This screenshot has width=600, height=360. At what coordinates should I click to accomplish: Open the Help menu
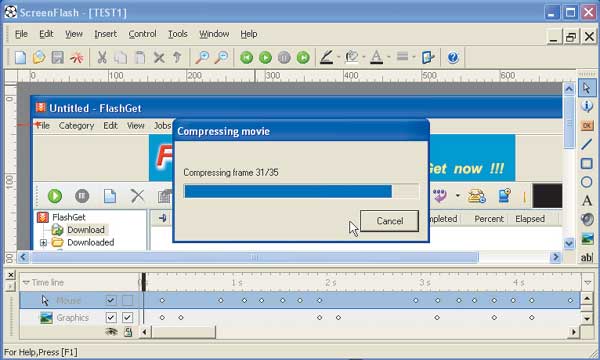pyautogui.click(x=249, y=34)
